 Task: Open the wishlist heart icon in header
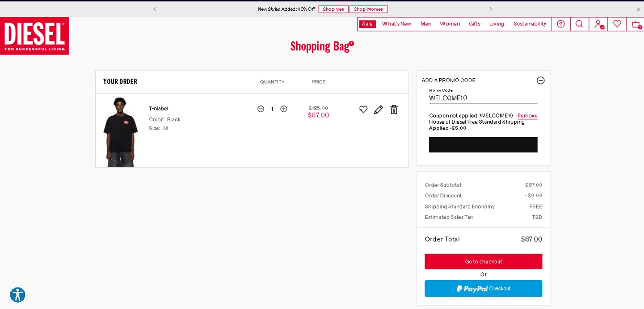pyautogui.click(x=617, y=24)
